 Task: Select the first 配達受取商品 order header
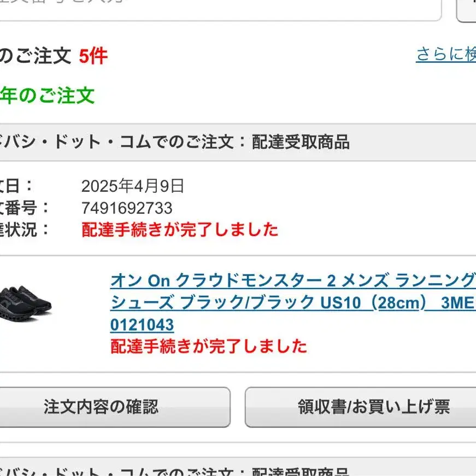point(175,143)
